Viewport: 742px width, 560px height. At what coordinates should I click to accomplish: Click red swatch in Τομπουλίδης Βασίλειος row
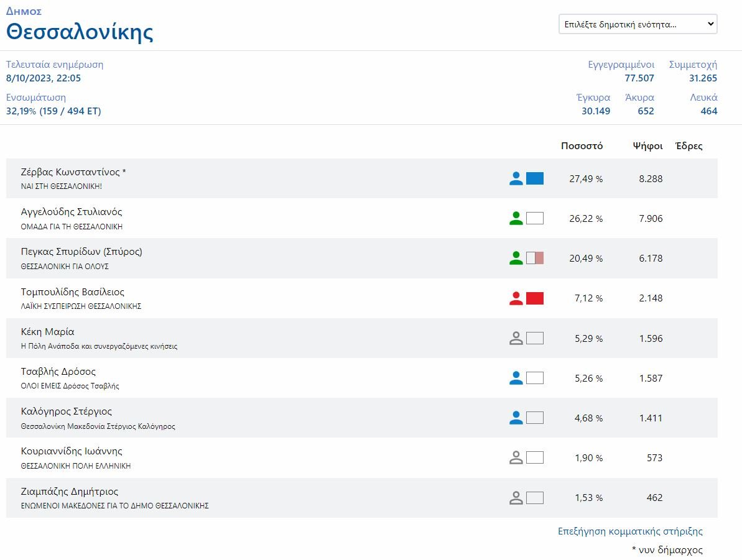coord(535,298)
